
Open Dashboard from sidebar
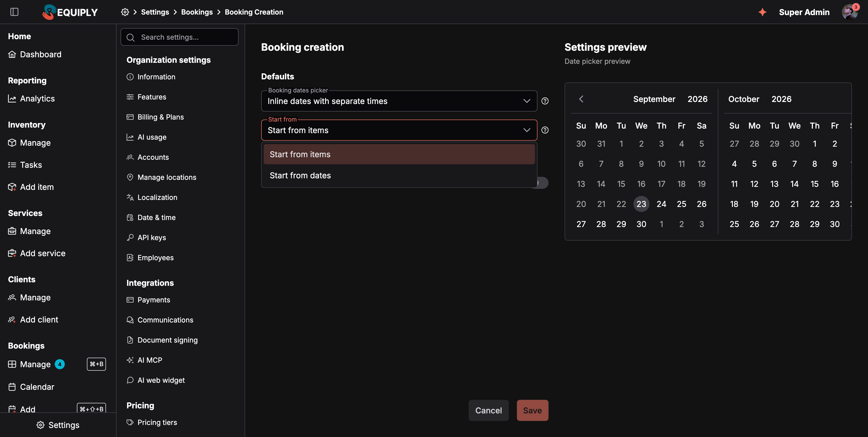(x=35, y=54)
